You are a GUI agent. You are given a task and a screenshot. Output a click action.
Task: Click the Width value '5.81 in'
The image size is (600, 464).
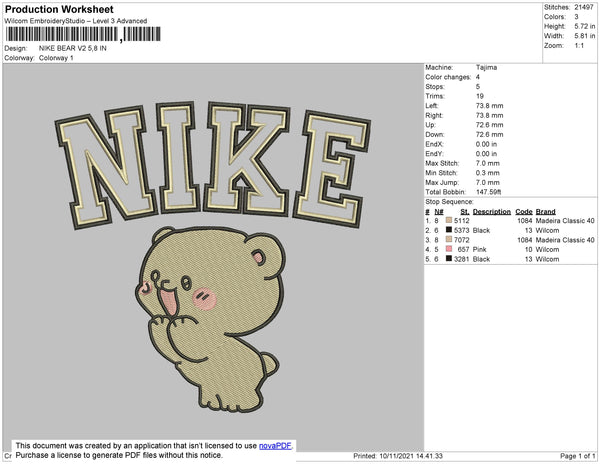coord(585,36)
